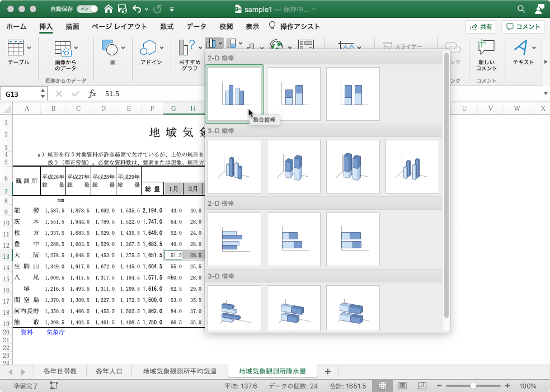Open the Page Layout tab
Viewport: 550px width, 392px height.
coord(119,27)
